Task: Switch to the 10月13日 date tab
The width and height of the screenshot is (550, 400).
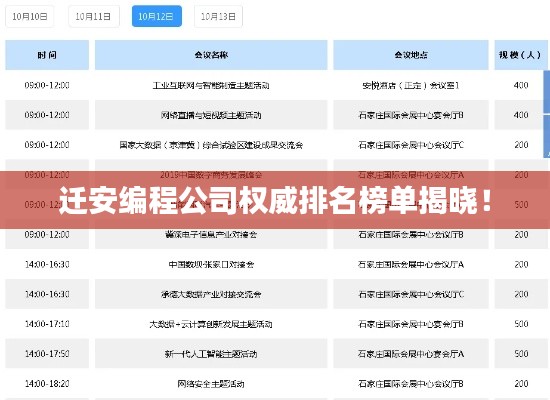Action: [x=218, y=16]
